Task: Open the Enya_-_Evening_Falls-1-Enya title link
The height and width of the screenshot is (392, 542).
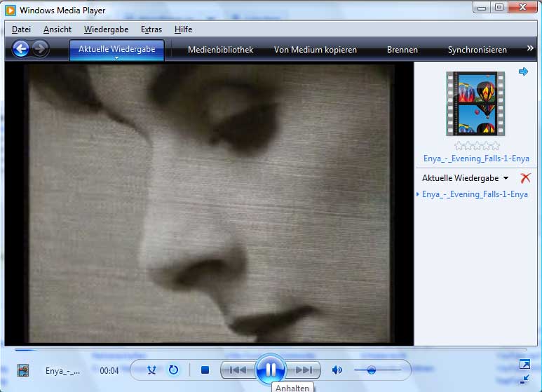Action: (476, 158)
